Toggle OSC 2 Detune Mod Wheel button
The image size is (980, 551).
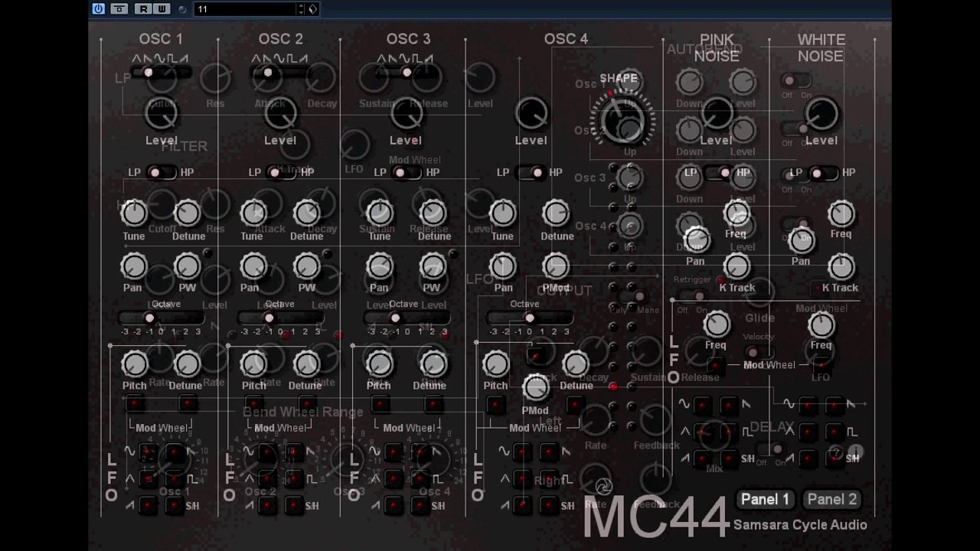click(x=307, y=404)
